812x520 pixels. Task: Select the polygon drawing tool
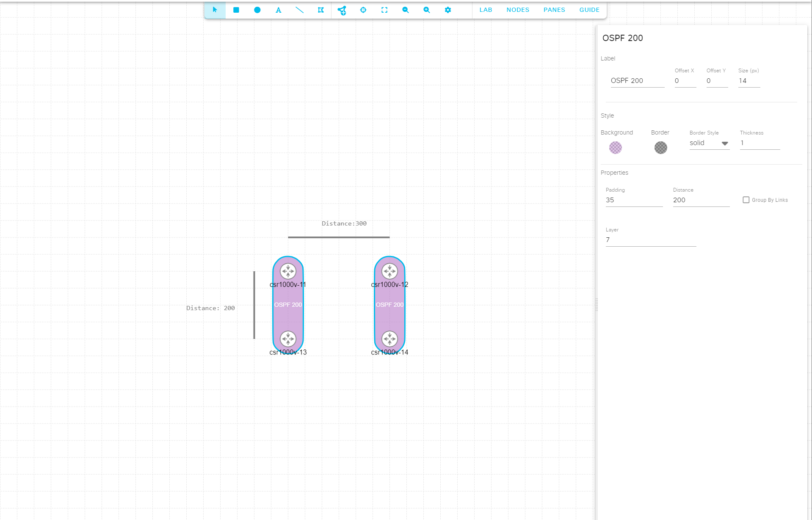tap(320, 10)
